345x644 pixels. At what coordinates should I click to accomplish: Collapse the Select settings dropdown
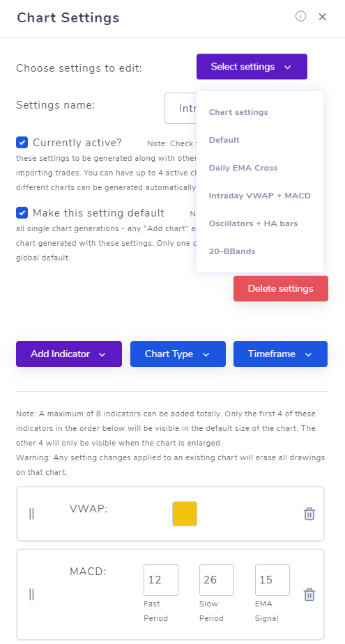252,67
